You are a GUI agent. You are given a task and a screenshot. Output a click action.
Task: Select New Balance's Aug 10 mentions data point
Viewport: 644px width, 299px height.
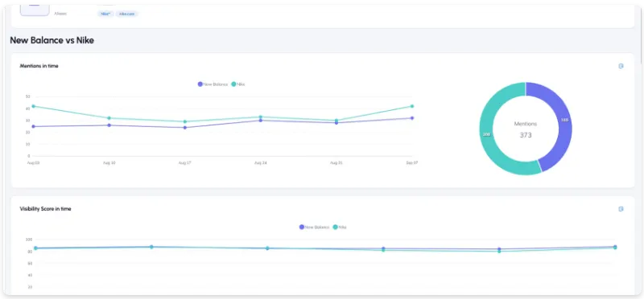[109, 125]
